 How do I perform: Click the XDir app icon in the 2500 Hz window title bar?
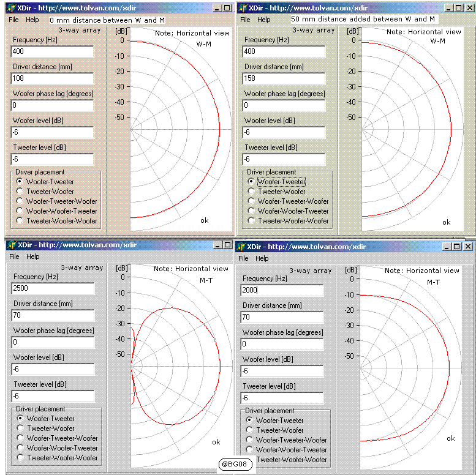click(x=12, y=245)
